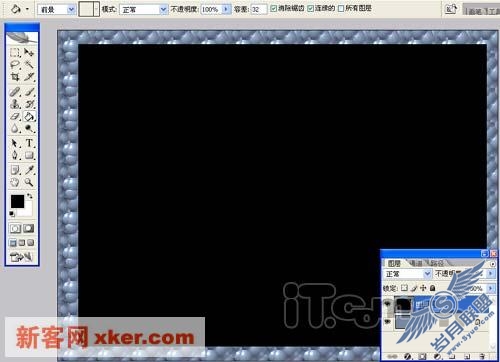The width and height of the screenshot is (500, 362).
Task: Choose the Rectangular Marquee tool
Action: click(15, 52)
